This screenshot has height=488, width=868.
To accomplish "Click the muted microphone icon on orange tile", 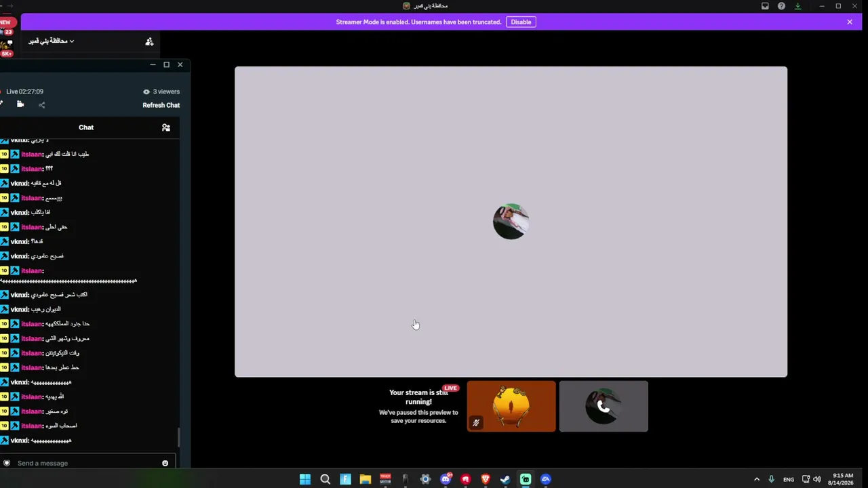I will click(476, 423).
